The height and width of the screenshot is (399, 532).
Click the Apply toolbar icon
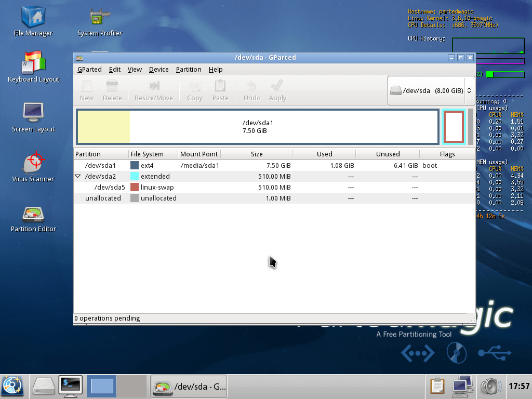[x=277, y=90]
